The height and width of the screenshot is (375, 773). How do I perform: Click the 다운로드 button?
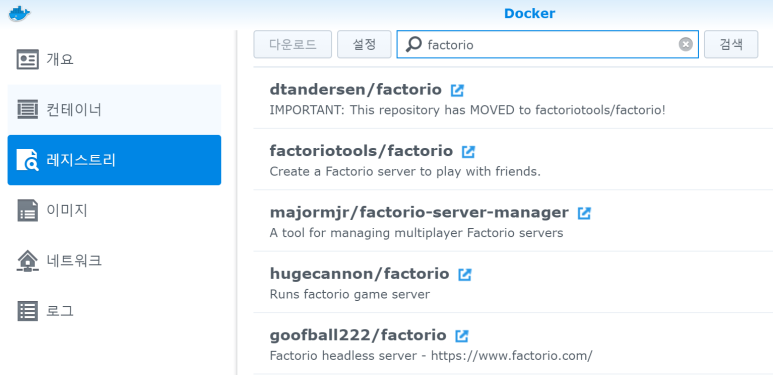[293, 44]
